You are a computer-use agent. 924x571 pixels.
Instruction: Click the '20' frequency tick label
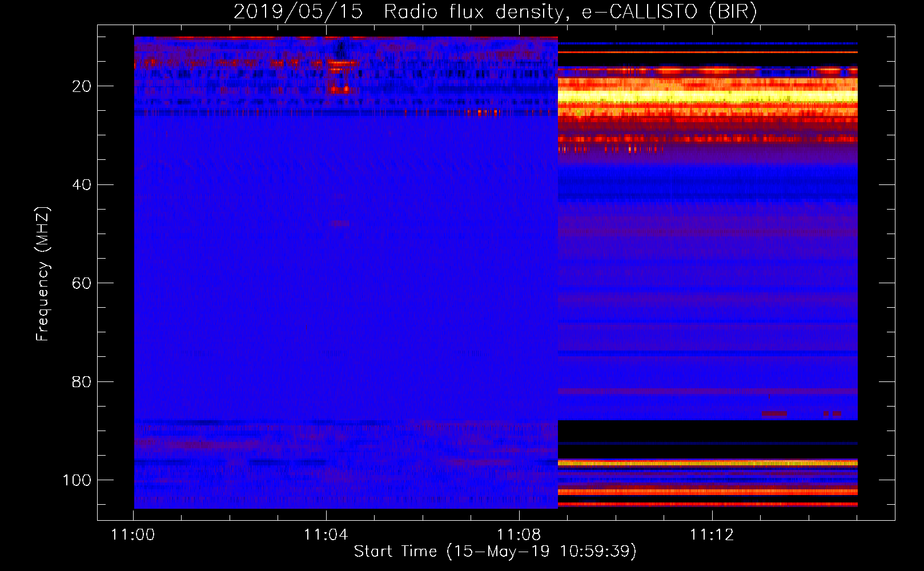click(82, 86)
